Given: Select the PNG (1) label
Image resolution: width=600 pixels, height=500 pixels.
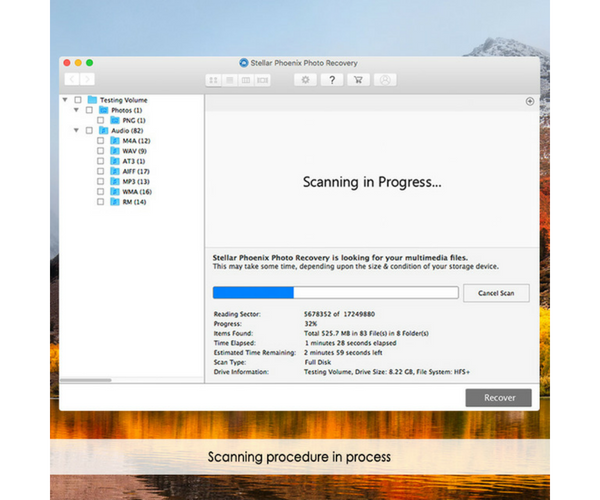Looking at the screenshot, I should [134, 120].
